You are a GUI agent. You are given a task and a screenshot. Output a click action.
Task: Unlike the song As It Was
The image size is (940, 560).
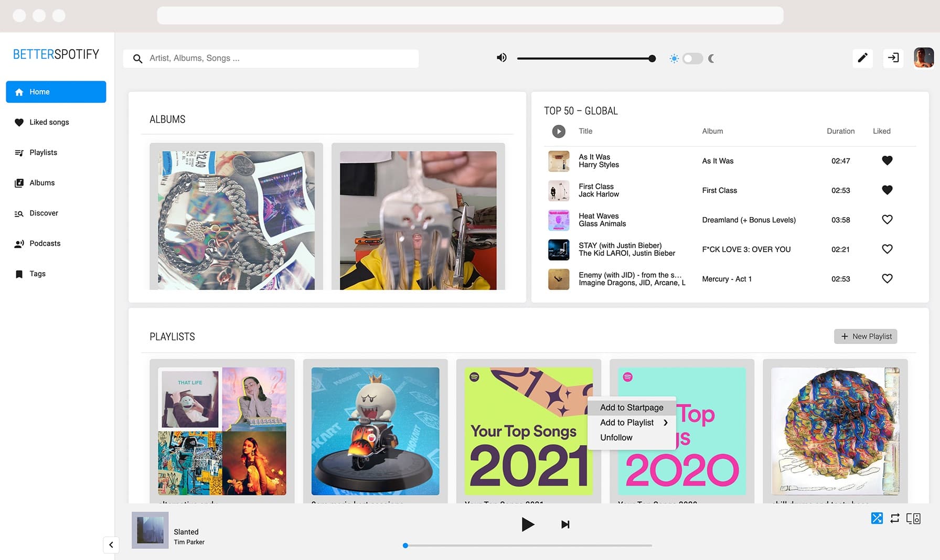coord(887,161)
